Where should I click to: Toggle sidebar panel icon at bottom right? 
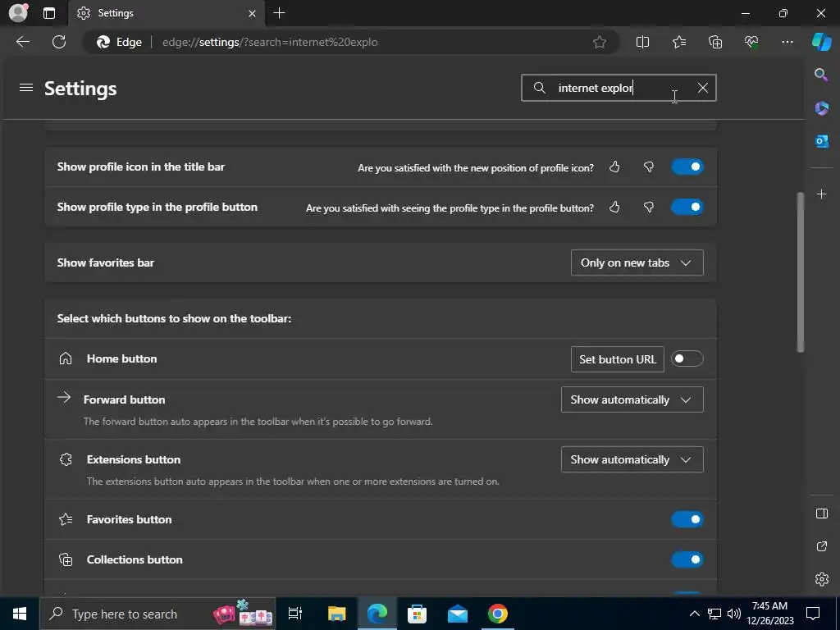pos(821,514)
